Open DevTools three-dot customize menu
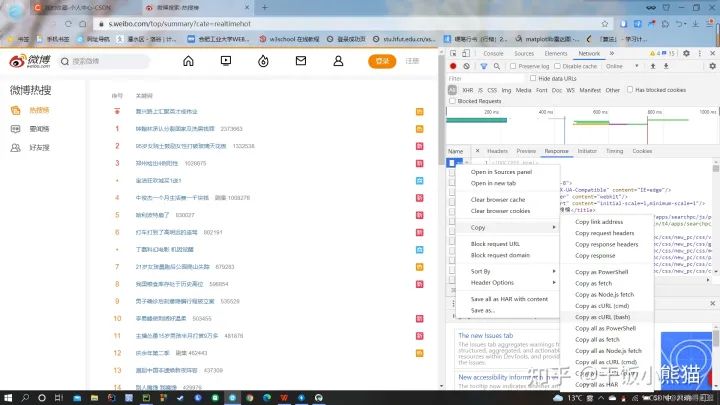 pyautogui.click(x=700, y=53)
